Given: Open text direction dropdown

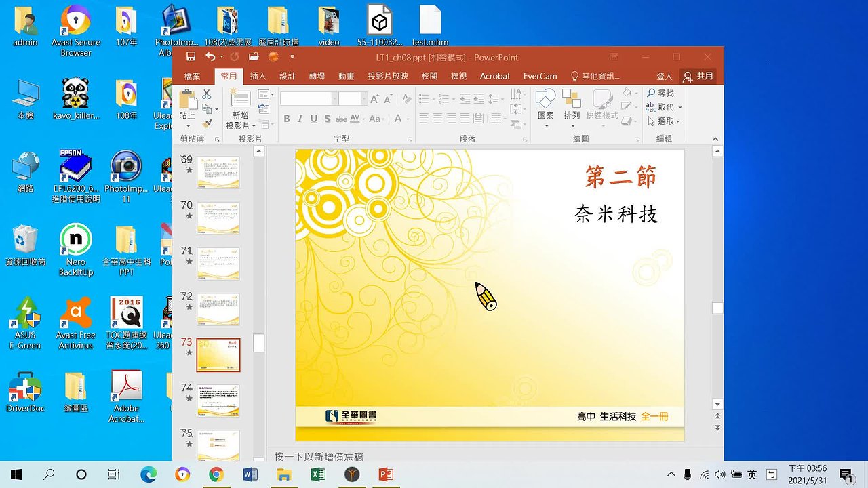Looking at the screenshot, I should point(518,94).
